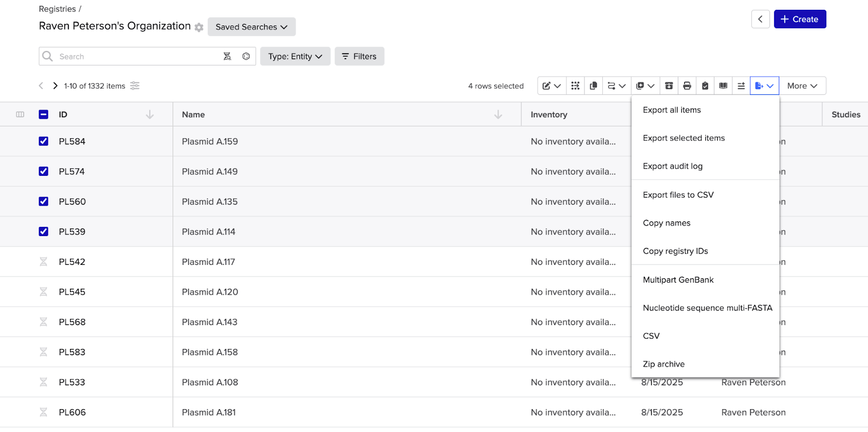
Task: Open the Saved Searches dropdown
Action: tap(251, 27)
